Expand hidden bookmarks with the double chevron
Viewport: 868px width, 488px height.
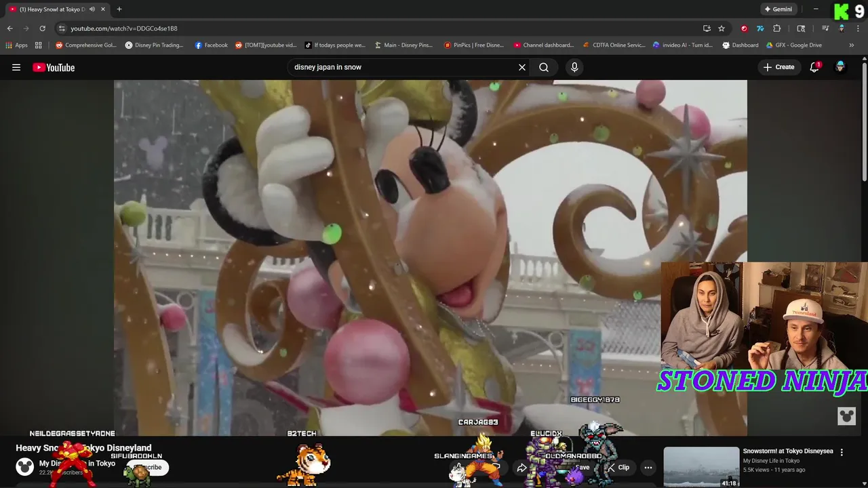(851, 45)
